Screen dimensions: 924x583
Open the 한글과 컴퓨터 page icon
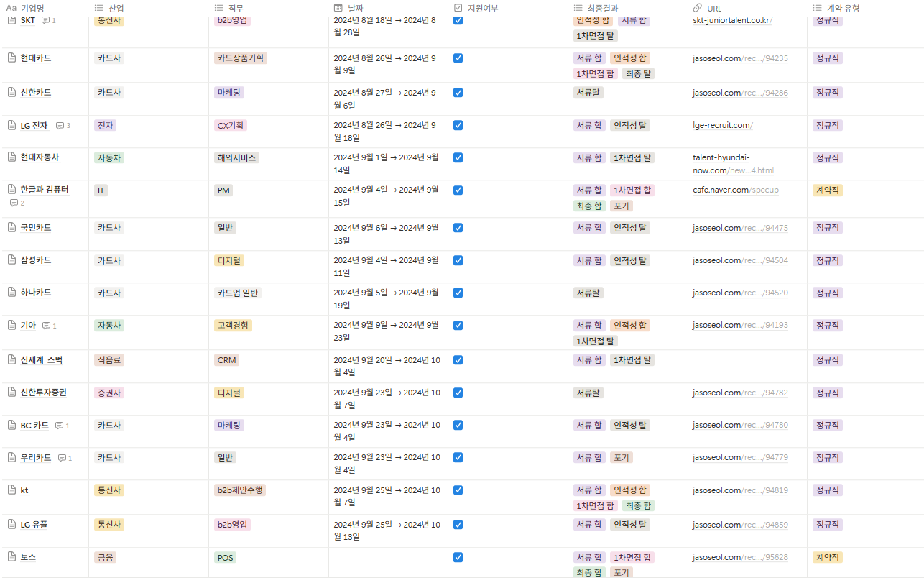click(x=11, y=190)
